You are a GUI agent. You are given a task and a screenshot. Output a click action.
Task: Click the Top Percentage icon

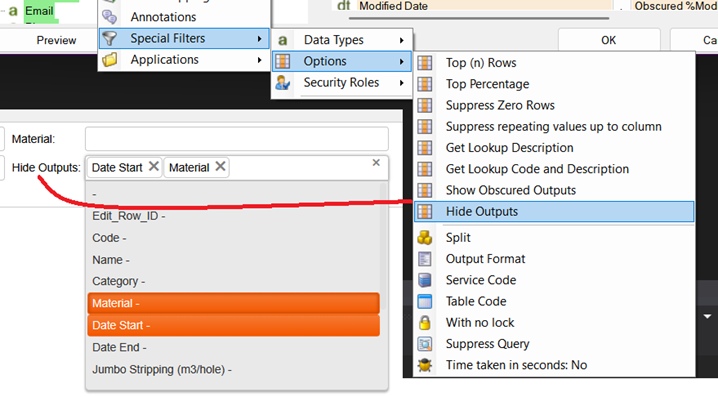[x=424, y=84]
